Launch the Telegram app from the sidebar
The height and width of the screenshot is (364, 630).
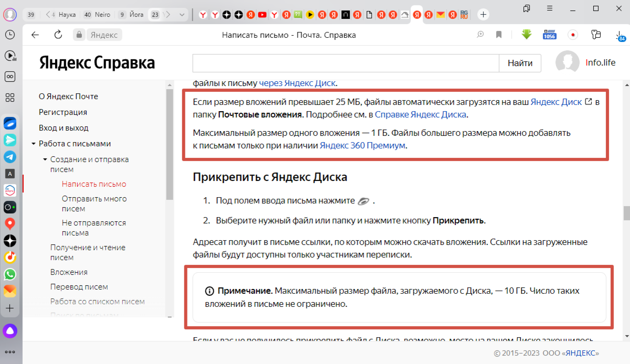click(10, 157)
